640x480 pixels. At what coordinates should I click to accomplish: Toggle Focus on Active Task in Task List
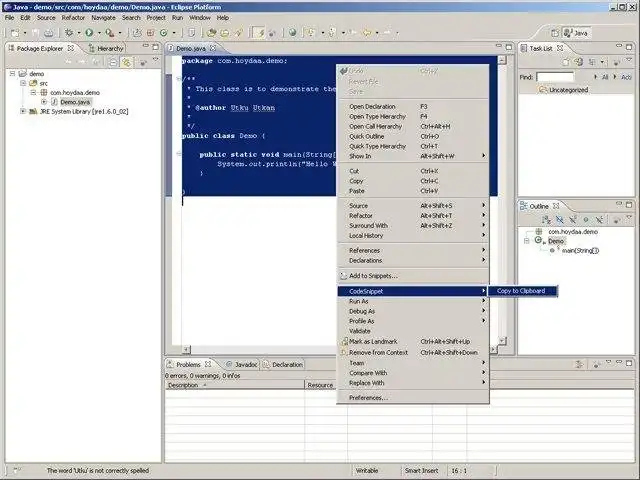[x=616, y=62]
